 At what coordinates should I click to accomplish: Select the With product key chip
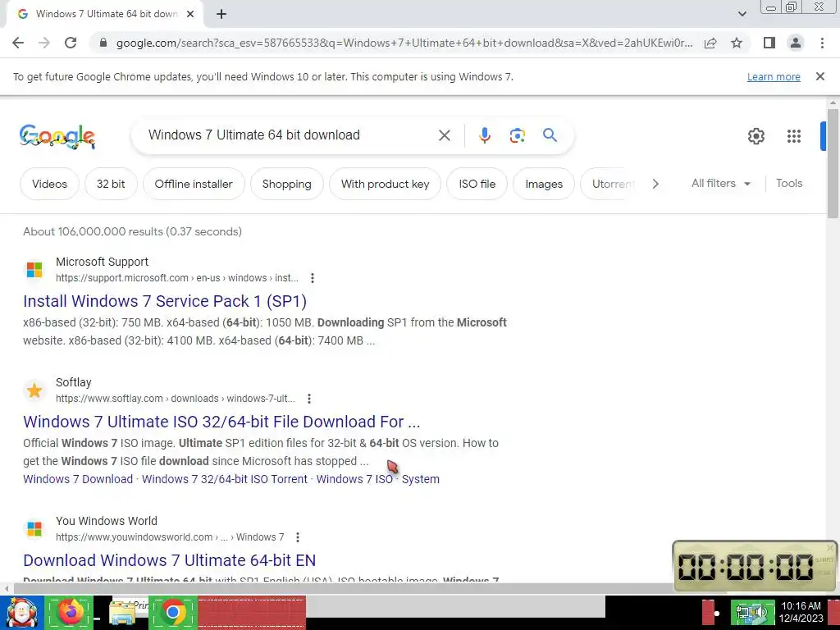(386, 184)
